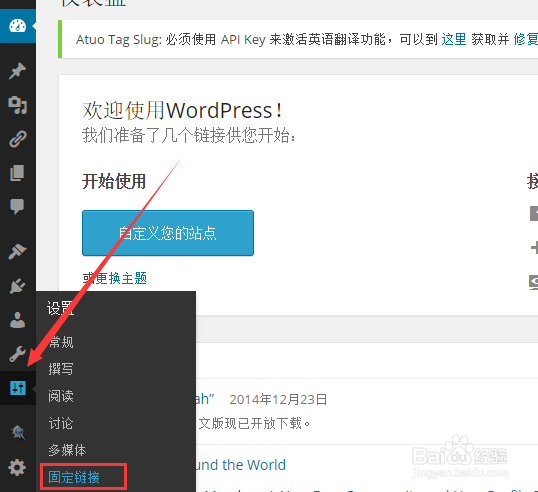This screenshot has height=492, width=538.
Task: Open the Settings sliders icon
Action: click(18, 388)
